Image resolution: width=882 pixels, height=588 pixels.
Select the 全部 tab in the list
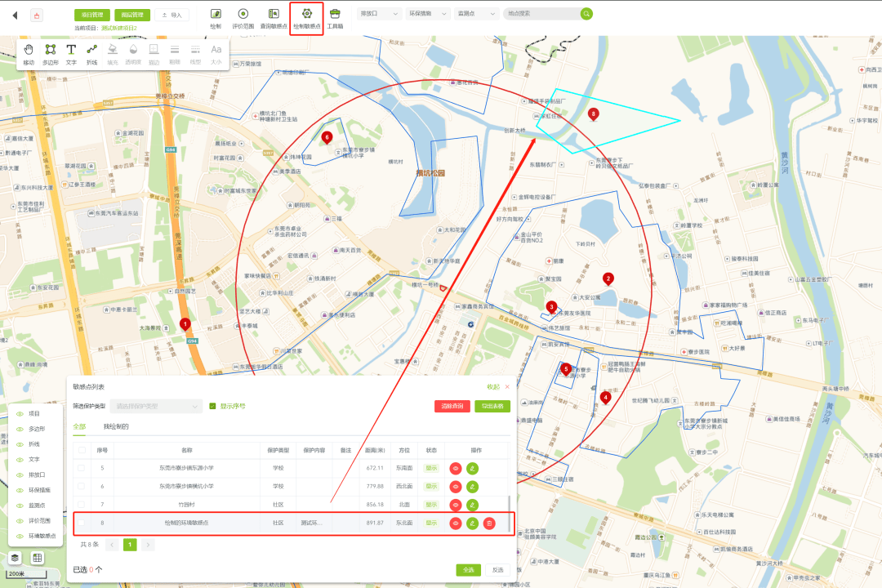(x=79, y=426)
